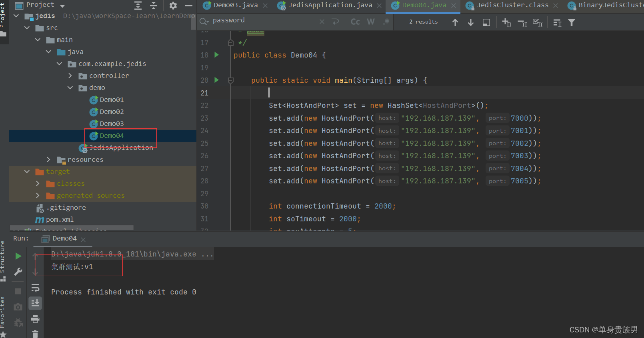The width and height of the screenshot is (644, 338).
Task: Click the up-the-stack-trace arrow in Run panel
Action: pyautogui.click(x=35, y=256)
